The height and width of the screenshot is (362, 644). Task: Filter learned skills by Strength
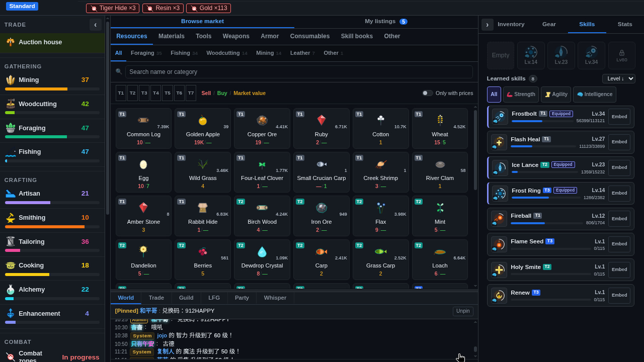521,95
